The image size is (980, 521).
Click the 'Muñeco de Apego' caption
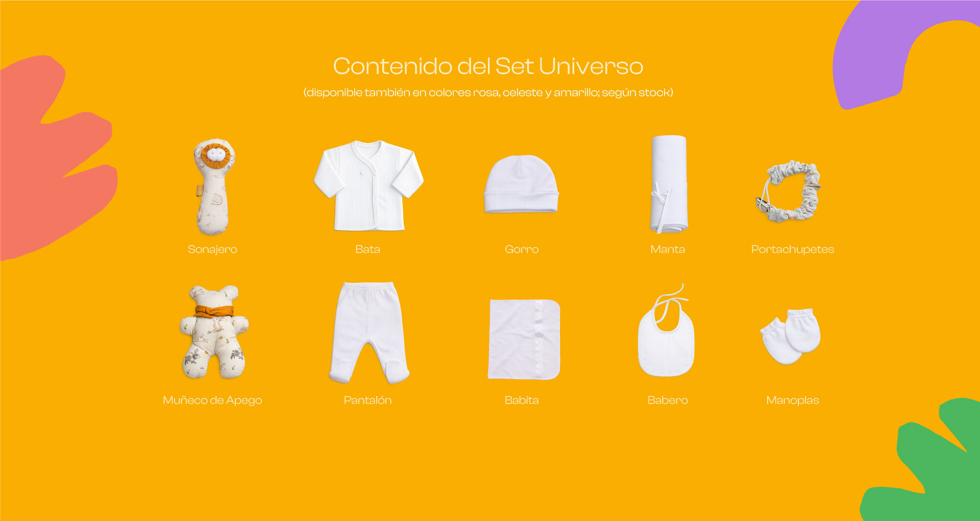(212, 401)
